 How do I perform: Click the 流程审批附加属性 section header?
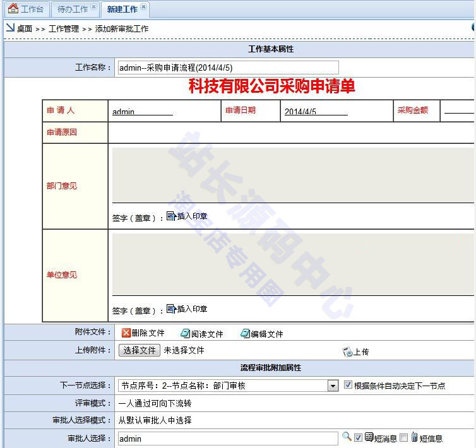[x=271, y=368]
